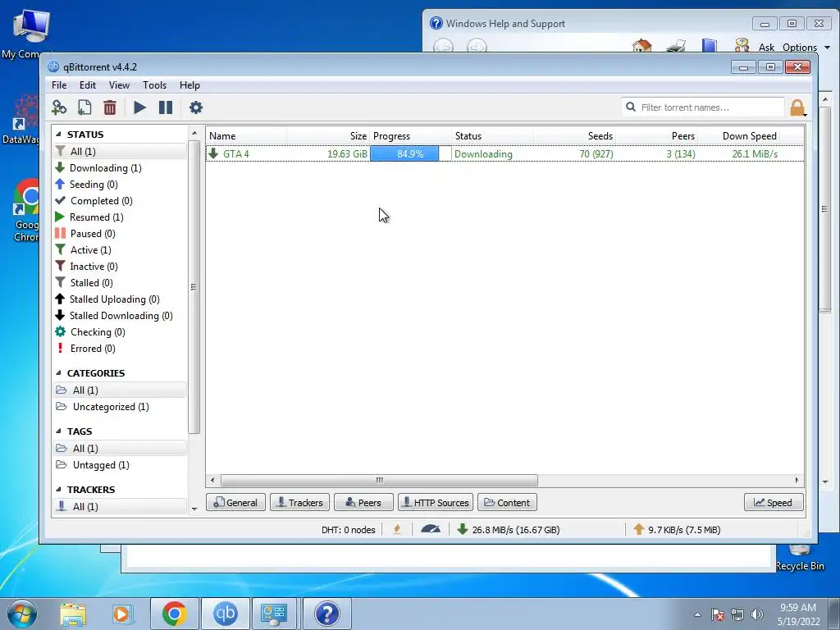Screen dimensions: 840x630
Task: Click the Delete torrent trash icon
Action: coord(110,107)
